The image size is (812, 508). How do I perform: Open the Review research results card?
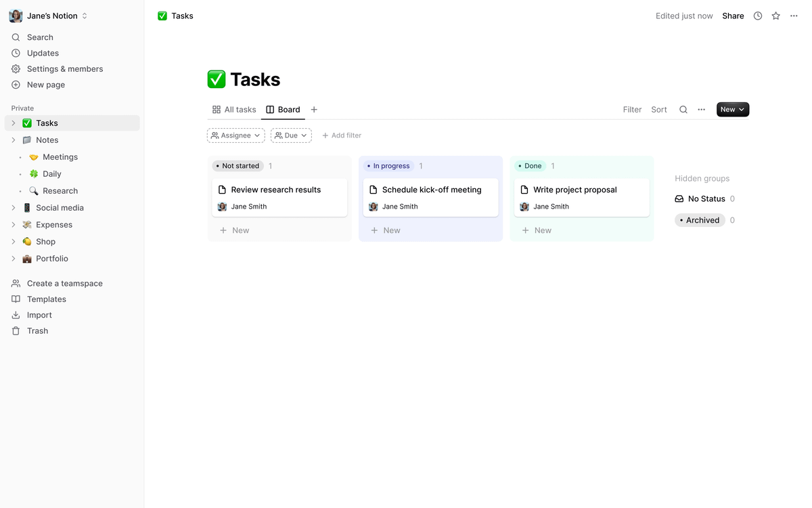coord(276,190)
